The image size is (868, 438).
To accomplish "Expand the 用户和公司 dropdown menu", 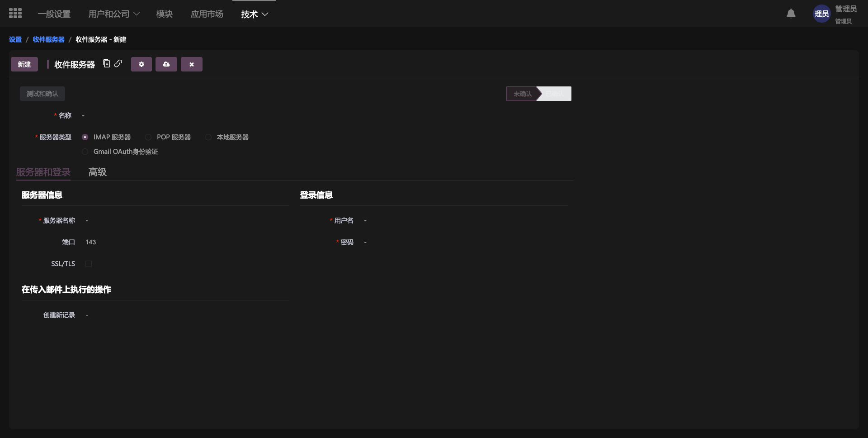I will click(113, 14).
